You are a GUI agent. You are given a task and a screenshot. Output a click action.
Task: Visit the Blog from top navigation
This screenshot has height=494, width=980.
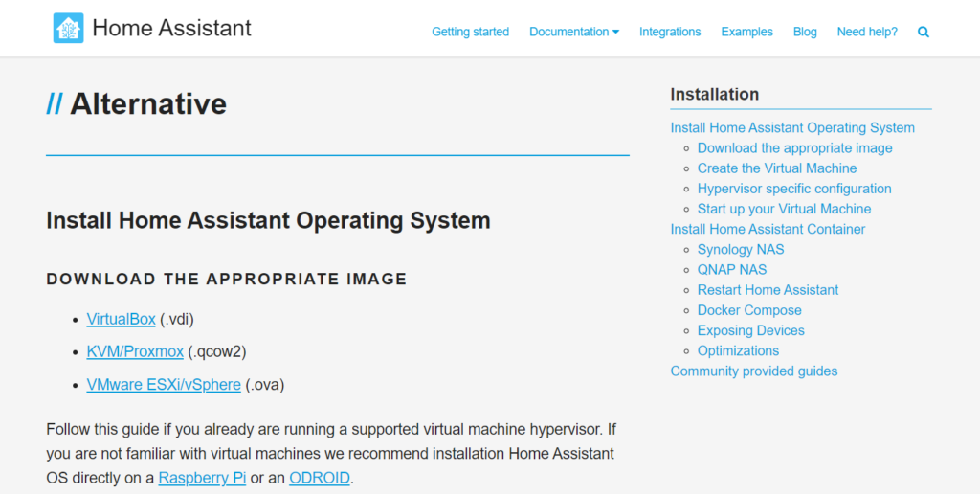[x=805, y=32]
